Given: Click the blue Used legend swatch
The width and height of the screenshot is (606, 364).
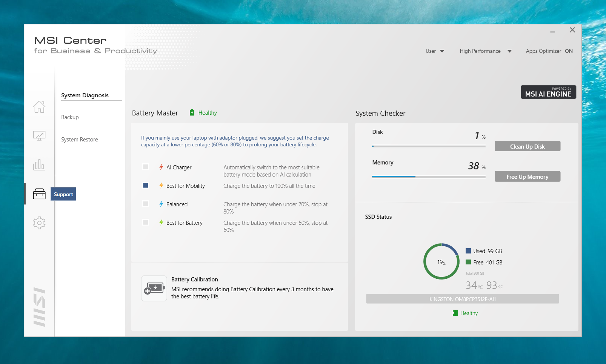Looking at the screenshot, I should point(468,251).
